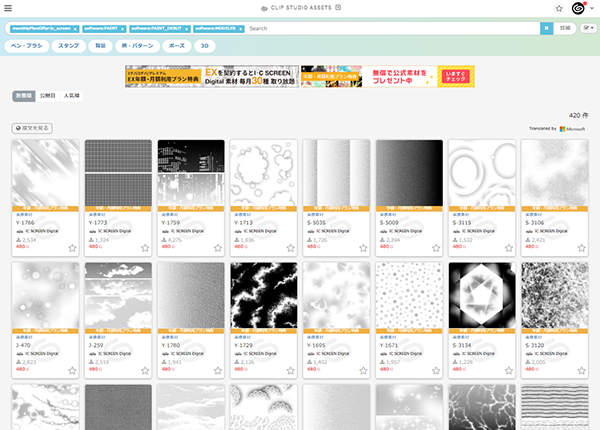The width and height of the screenshot is (600, 430).
Task: Favorite the Y-1786 material
Action: [72, 248]
